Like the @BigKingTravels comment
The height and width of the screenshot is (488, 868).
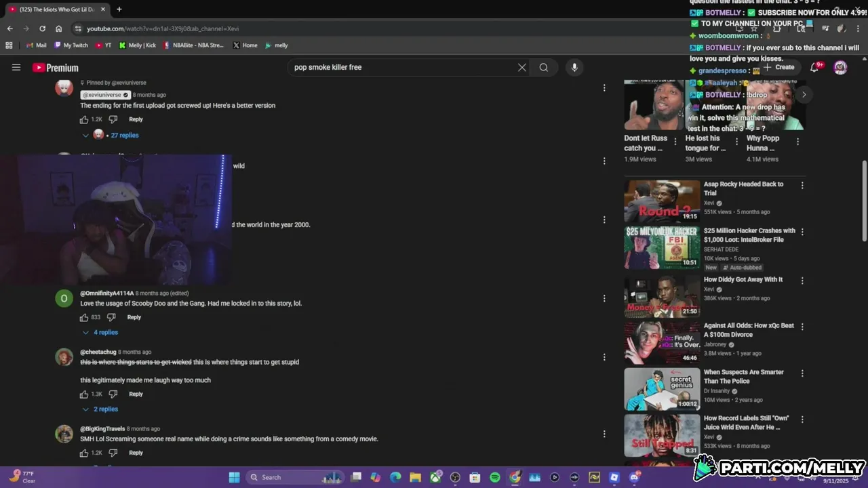tap(84, 453)
